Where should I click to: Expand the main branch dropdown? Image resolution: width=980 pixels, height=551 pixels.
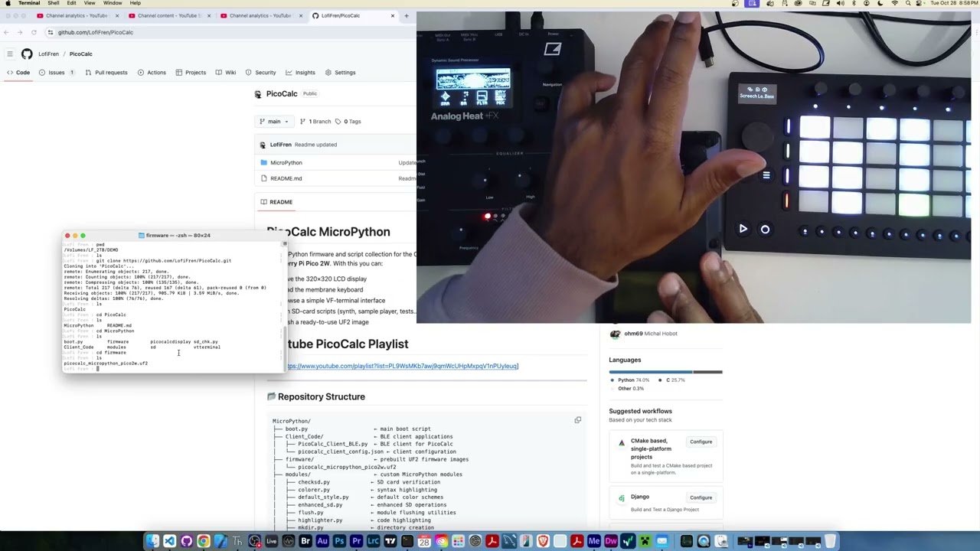tap(273, 121)
